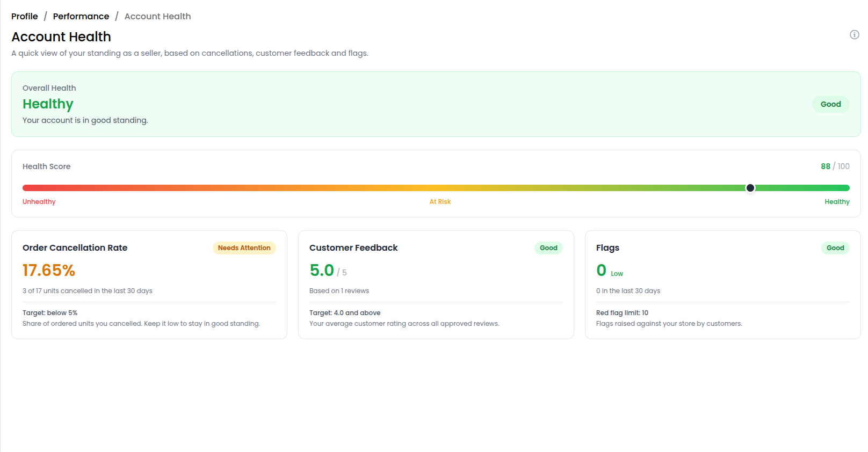
Task: Click '0 in the last 30 days' text
Action: [x=628, y=291]
